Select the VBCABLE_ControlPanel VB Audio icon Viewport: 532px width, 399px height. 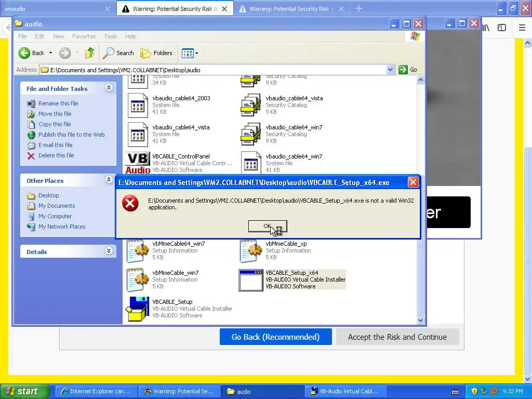(138, 163)
